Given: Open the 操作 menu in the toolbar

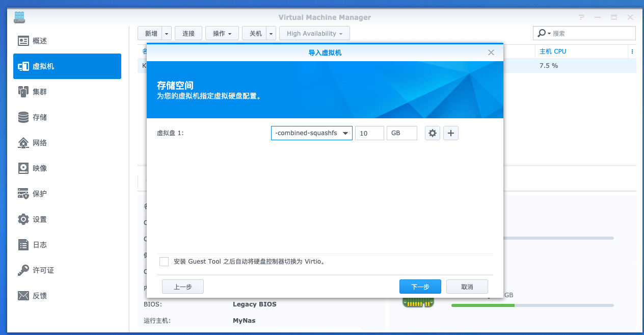Looking at the screenshot, I should pyautogui.click(x=222, y=33).
